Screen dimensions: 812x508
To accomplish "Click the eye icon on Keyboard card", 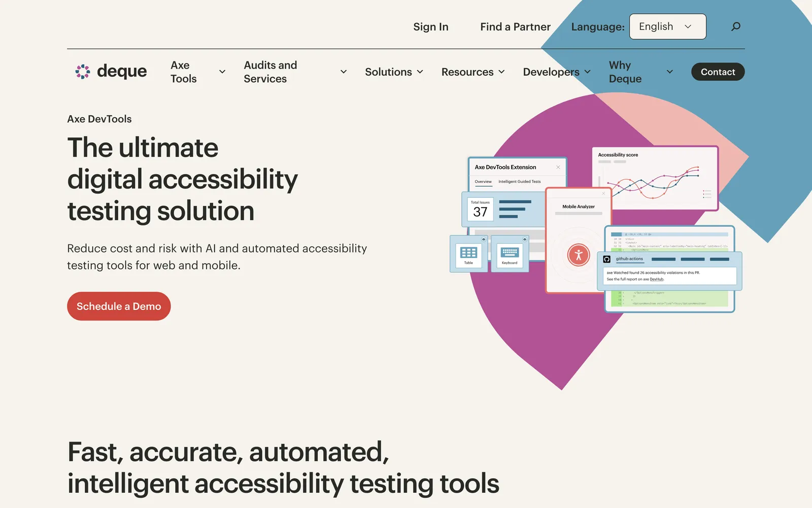I will coord(525,239).
